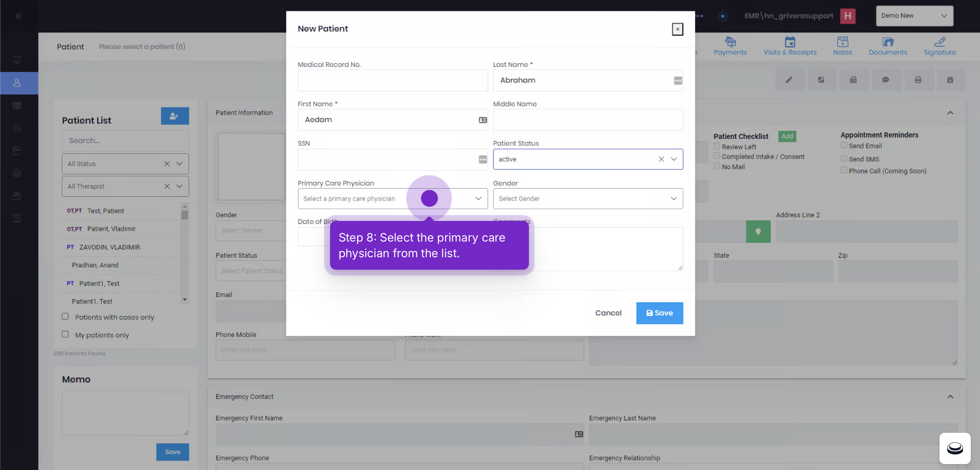Open the Payments tab

coord(730,46)
